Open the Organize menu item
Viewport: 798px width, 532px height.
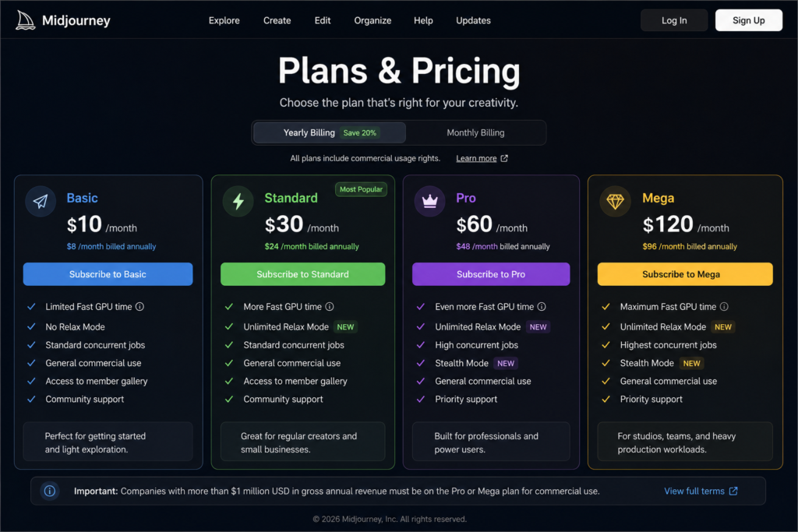(x=373, y=20)
